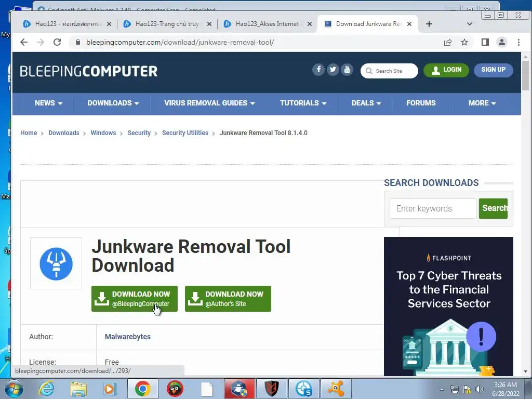Close the Hao123-Trang chủ tab
This screenshot has height=399, width=532.
209,24
